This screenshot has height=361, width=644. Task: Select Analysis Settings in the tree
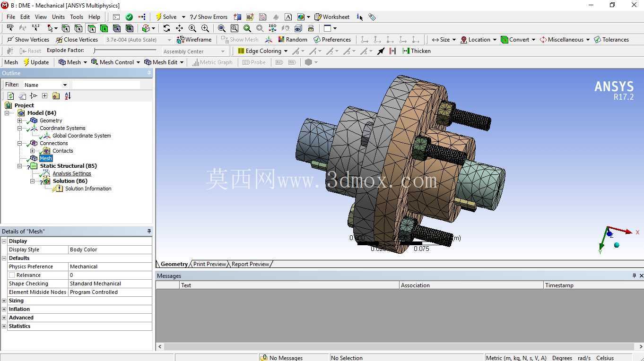click(72, 173)
